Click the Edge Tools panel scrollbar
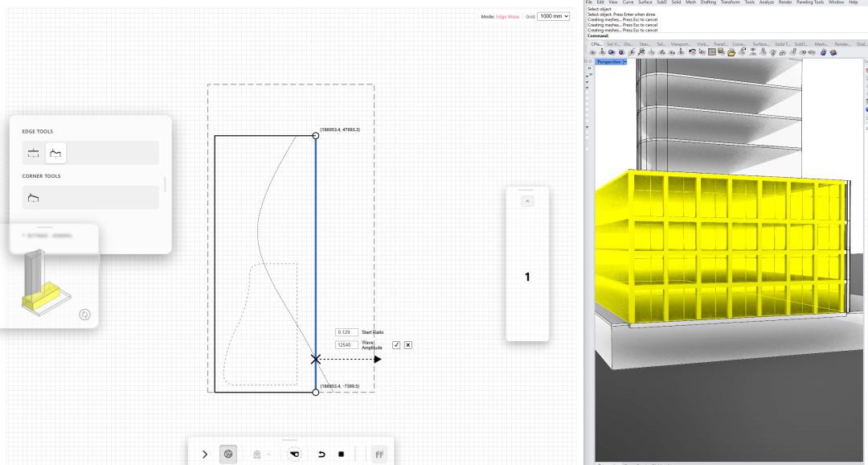The image size is (868, 465). (x=166, y=184)
